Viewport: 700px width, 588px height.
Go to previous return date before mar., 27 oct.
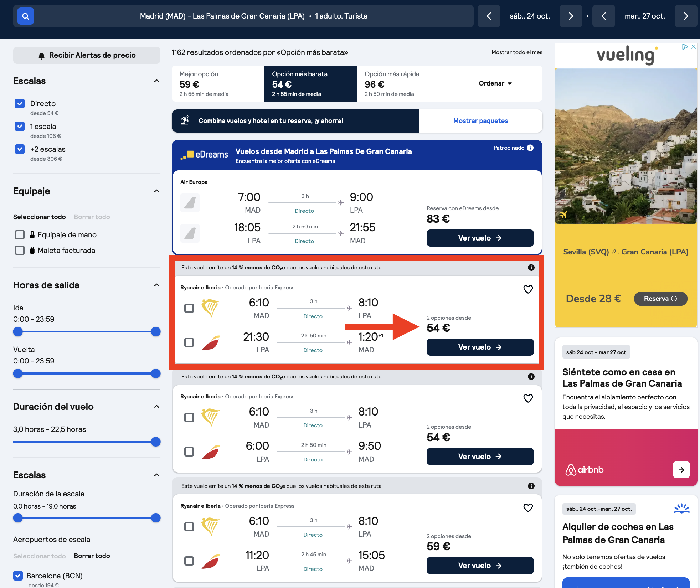pos(604,16)
